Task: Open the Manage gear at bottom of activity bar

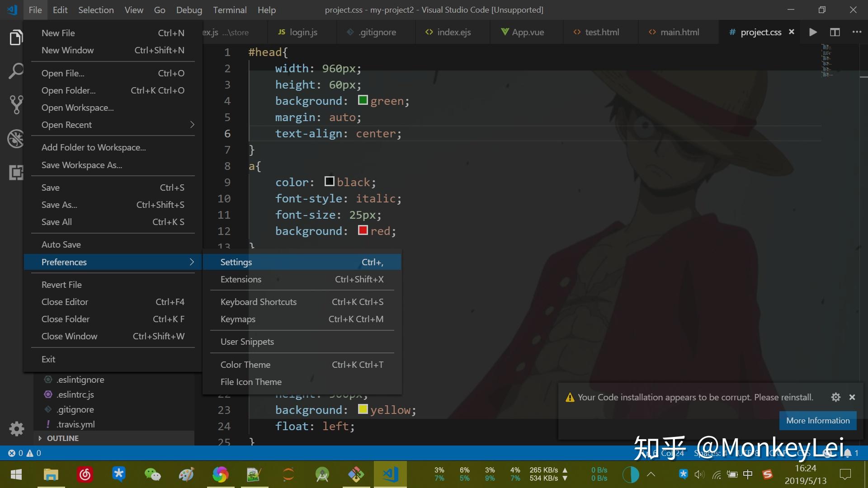Action: coord(16,429)
